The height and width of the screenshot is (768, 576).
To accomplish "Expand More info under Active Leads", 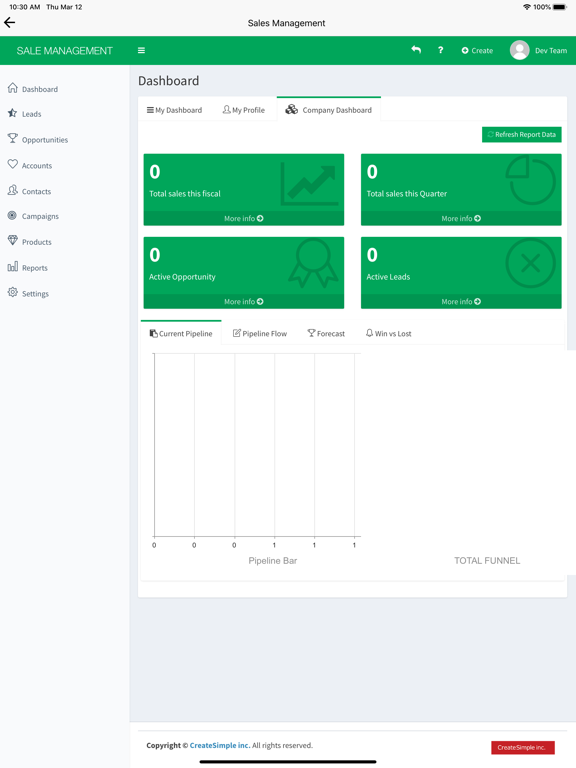I will [461, 302].
